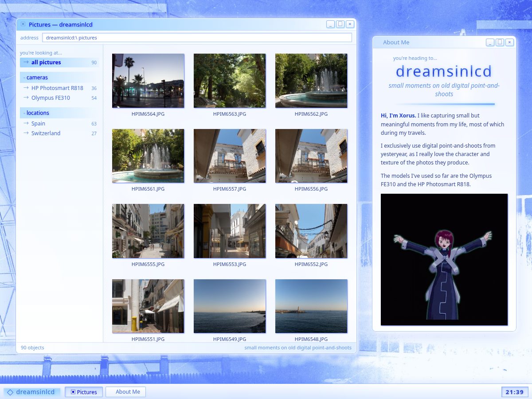Switch to About Me in the taskbar

click(125, 392)
